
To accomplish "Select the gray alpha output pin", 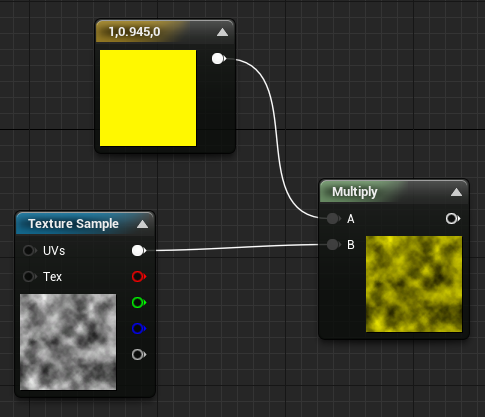I will click(139, 355).
